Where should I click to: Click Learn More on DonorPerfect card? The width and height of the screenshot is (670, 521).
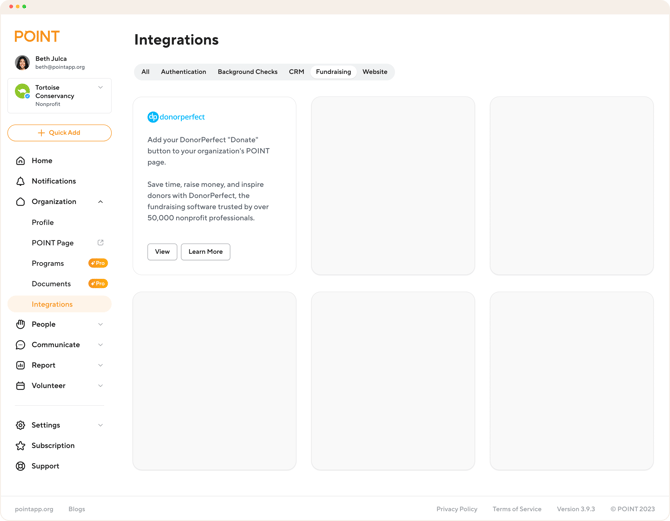pos(205,252)
